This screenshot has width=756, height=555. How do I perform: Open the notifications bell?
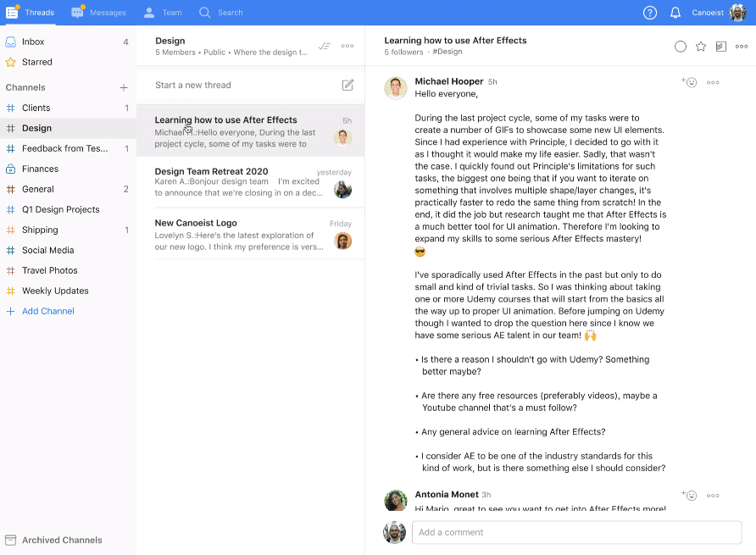(675, 13)
